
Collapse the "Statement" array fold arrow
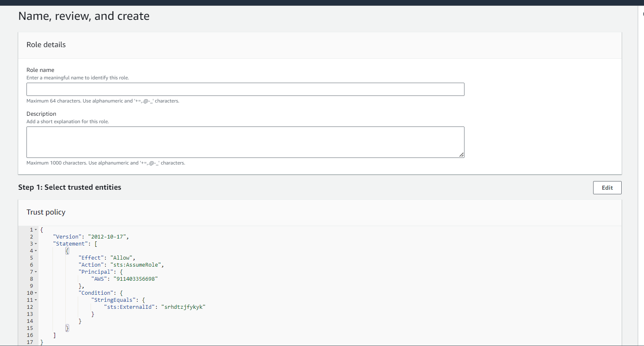pyautogui.click(x=36, y=244)
